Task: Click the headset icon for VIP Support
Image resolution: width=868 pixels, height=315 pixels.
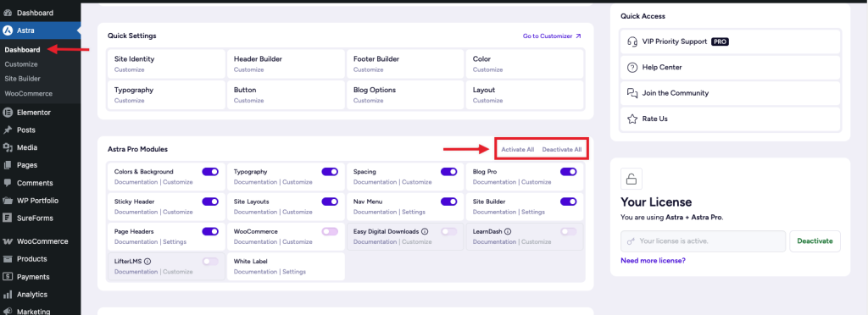Action: 632,41
